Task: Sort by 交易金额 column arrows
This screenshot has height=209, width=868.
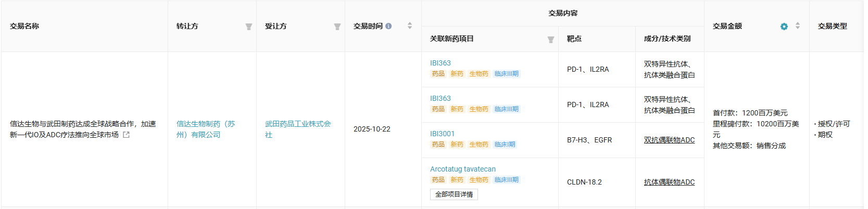Action: [798, 25]
